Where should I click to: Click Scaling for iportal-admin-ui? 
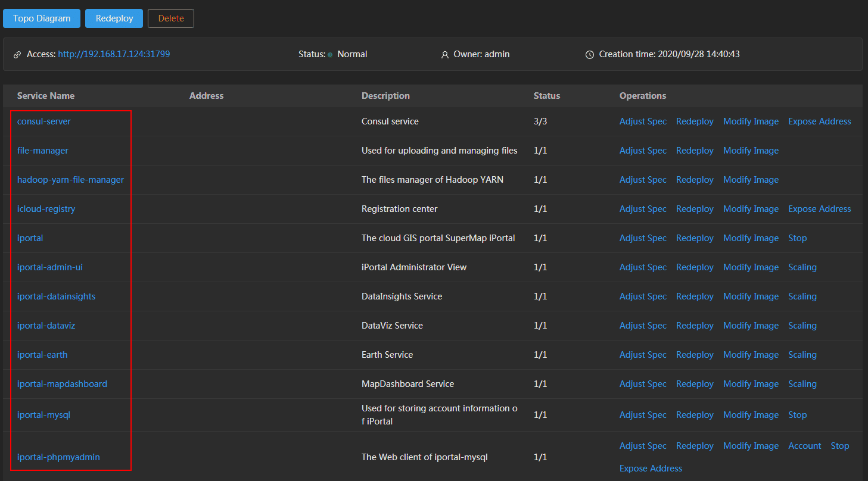tap(802, 267)
